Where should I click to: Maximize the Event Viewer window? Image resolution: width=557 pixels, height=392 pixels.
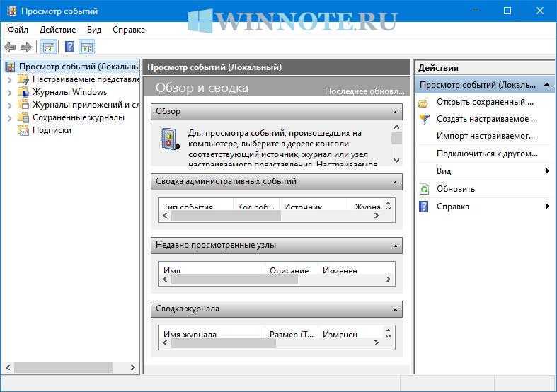(x=507, y=11)
